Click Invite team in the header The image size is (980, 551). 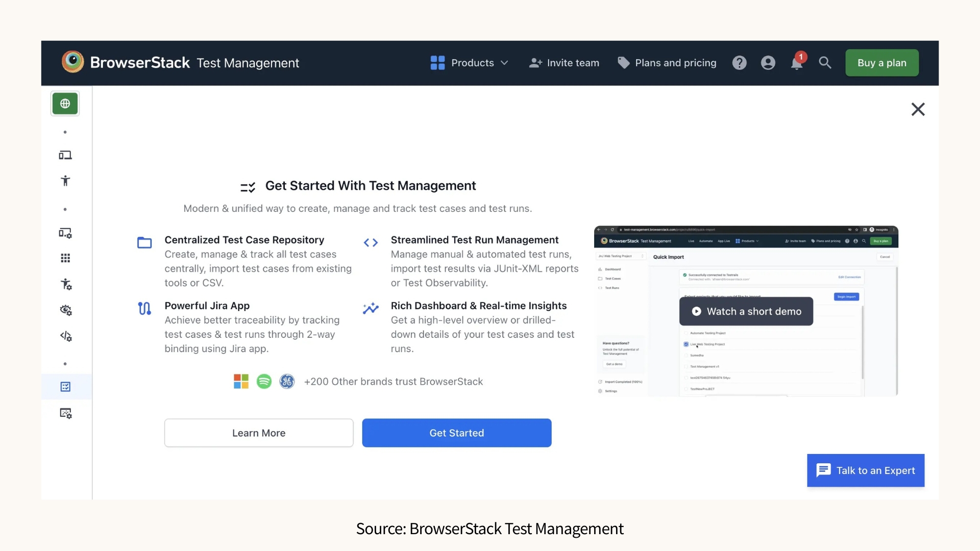(x=564, y=63)
